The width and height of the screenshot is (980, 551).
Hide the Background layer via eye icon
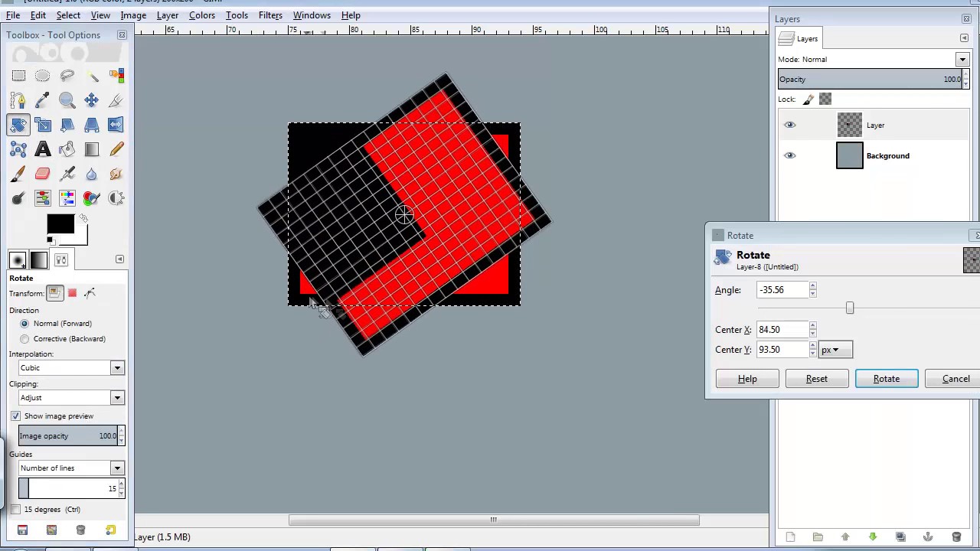pyautogui.click(x=790, y=155)
